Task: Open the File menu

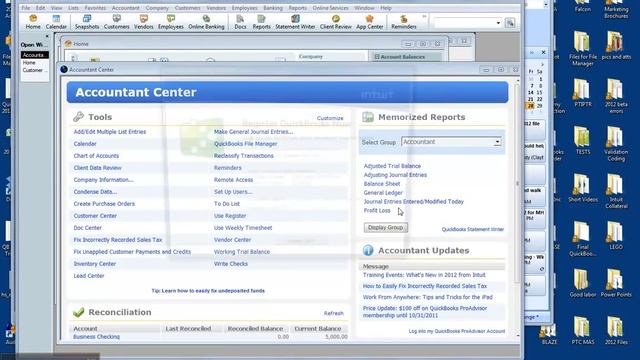Action: coord(25,8)
